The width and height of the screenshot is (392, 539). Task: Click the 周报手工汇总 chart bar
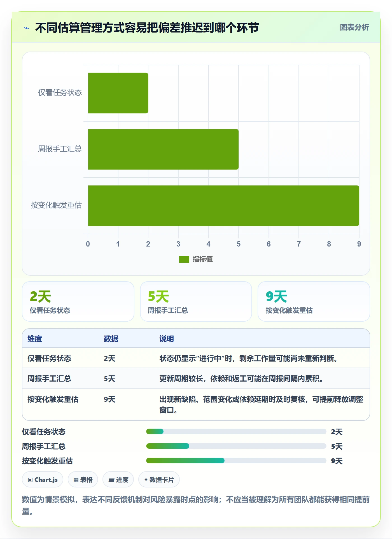(163, 149)
